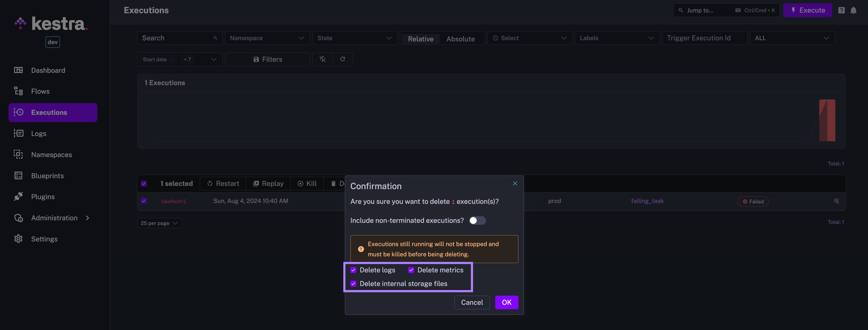Confirm deletion with the OK button
Image resolution: width=868 pixels, height=330 pixels.
coord(507,302)
